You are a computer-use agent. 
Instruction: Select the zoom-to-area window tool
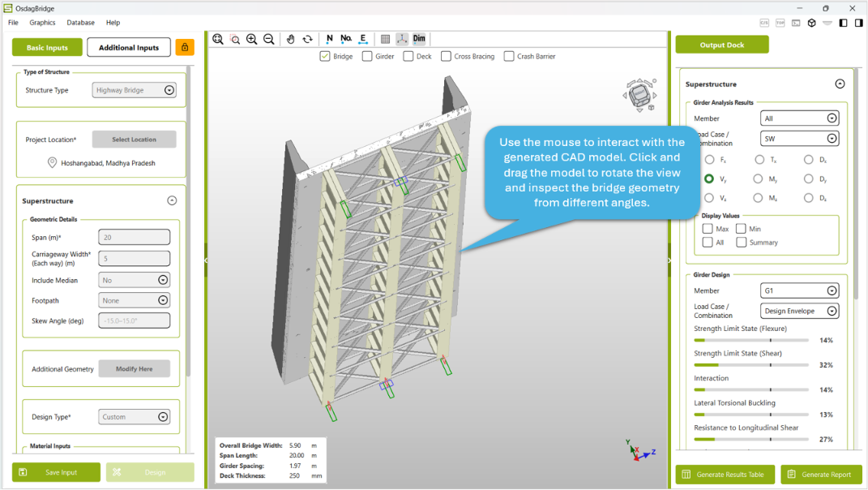pos(235,39)
